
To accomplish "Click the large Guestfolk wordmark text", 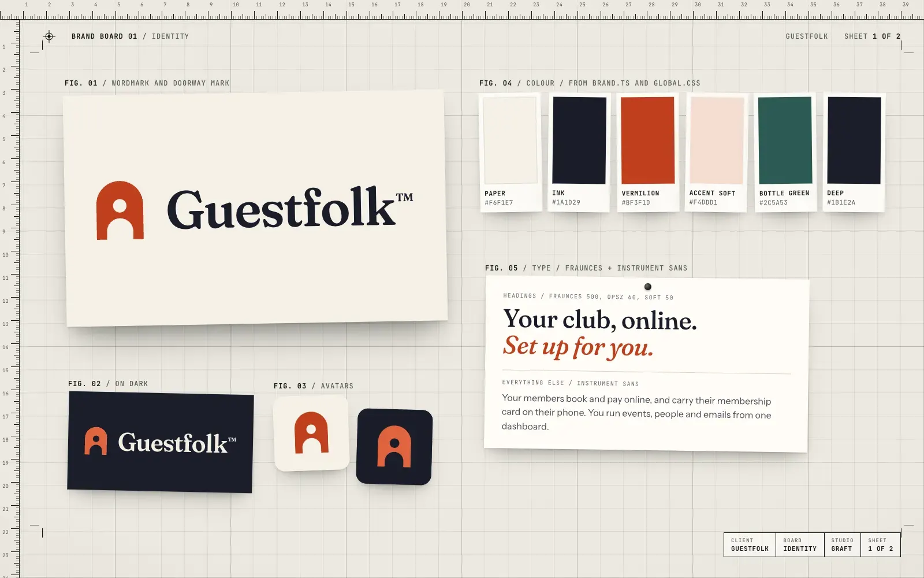I will click(281, 209).
